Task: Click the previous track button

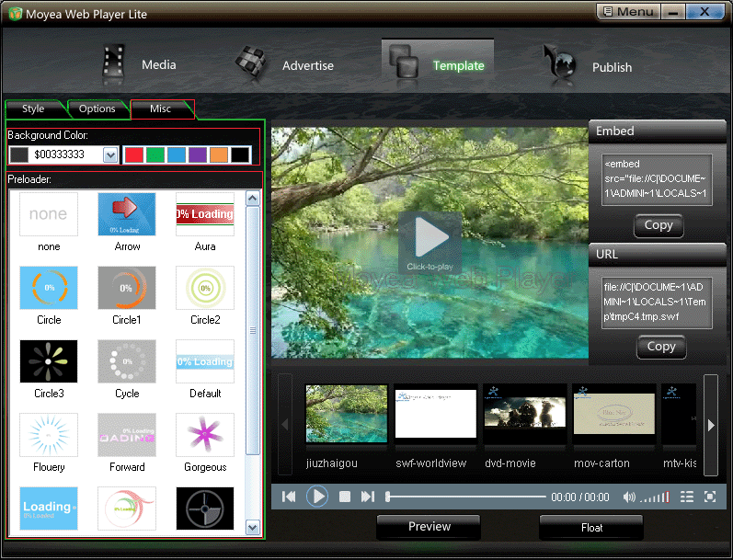Action: tap(289, 497)
